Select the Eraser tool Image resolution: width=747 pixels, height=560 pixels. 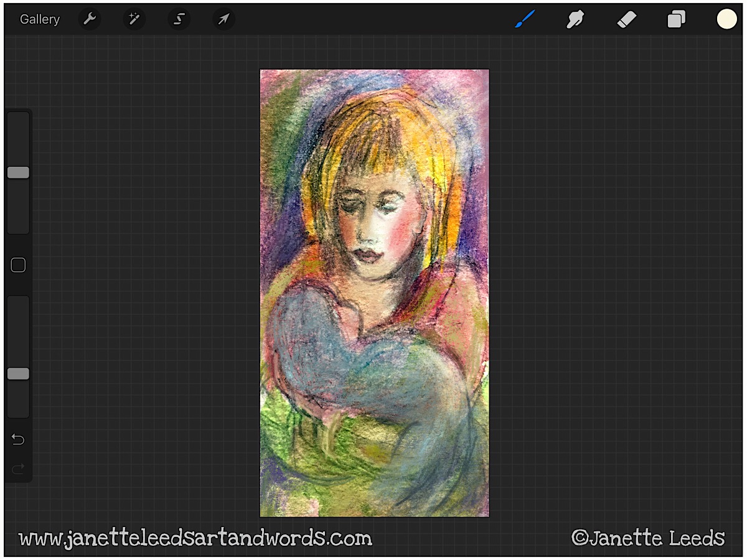(626, 19)
